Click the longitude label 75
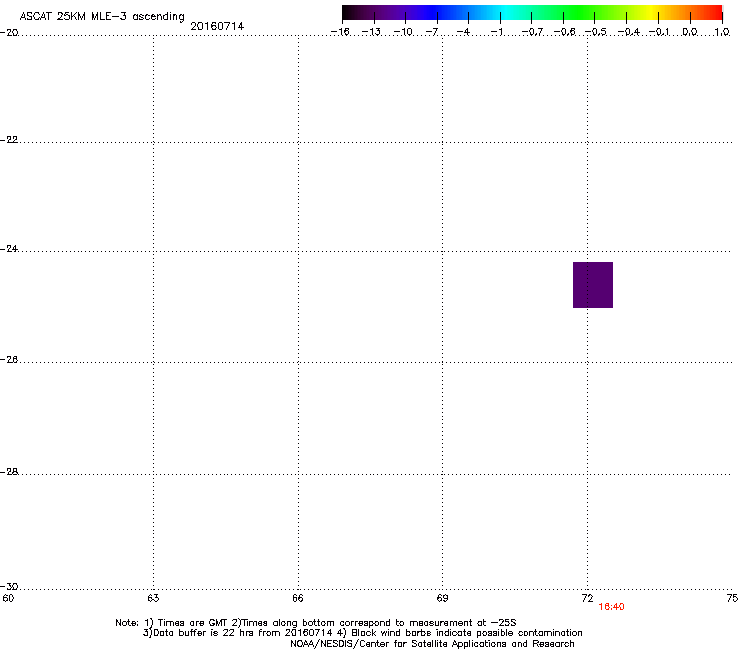 pyautogui.click(x=732, y=598)
